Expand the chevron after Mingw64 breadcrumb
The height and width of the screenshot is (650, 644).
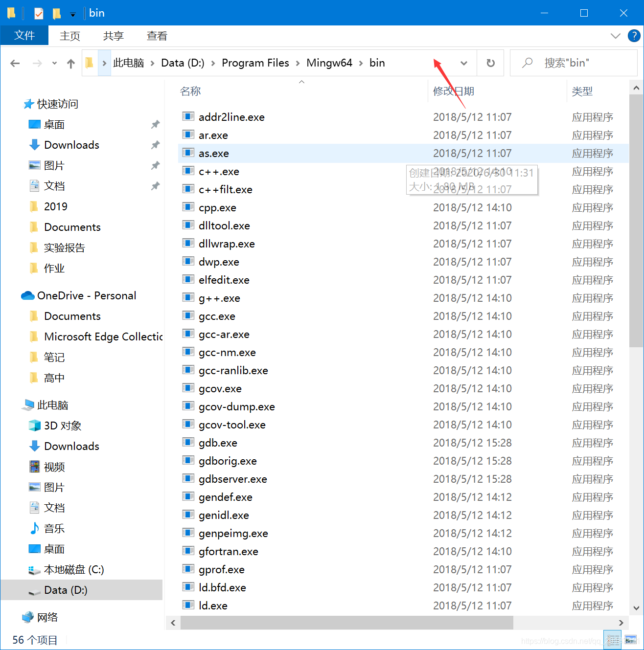tap(361, 63)
